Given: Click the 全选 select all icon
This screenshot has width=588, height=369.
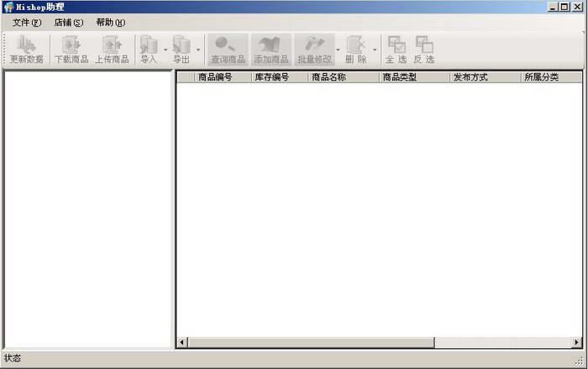Looking at the screenshot, I should tap(396, 50).
